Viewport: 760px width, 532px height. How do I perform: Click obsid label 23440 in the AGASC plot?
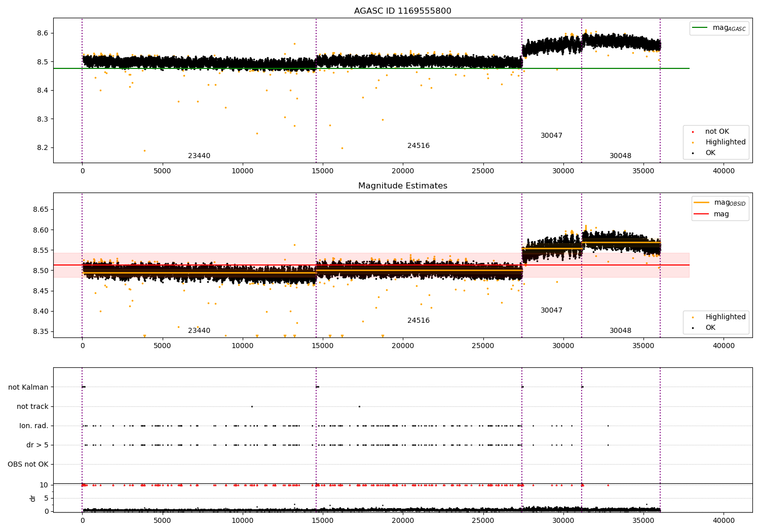(199, 156)
